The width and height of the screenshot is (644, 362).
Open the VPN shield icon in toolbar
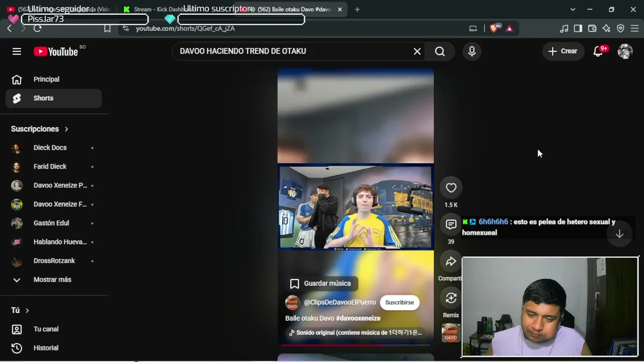[x=620, y=29]
